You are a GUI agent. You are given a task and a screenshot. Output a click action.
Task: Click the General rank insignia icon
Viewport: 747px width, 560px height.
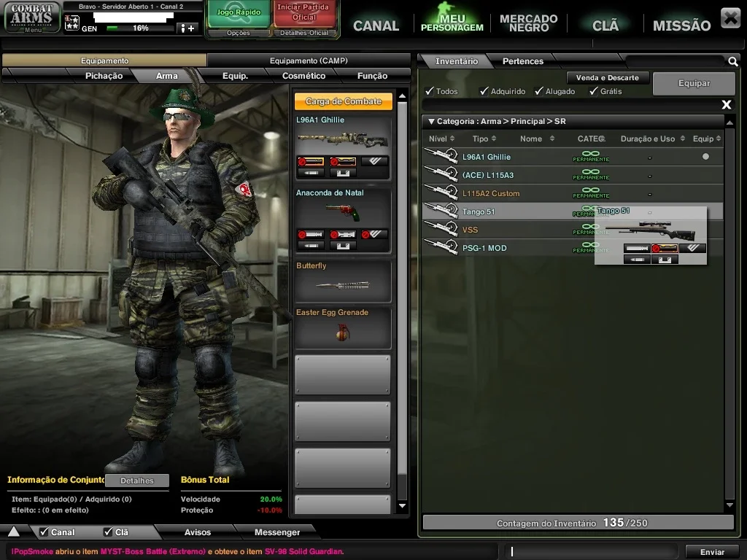(x=72, y=23)
